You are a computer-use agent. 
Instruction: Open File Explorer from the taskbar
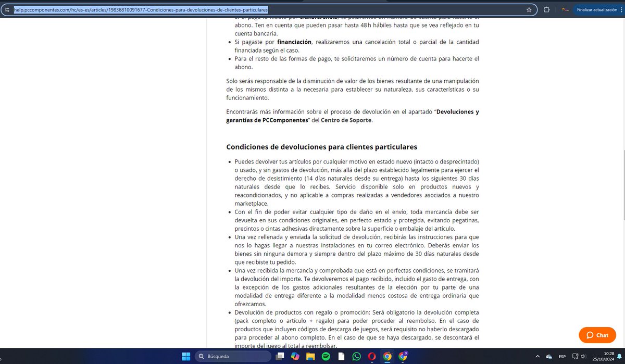click(310, 356)
